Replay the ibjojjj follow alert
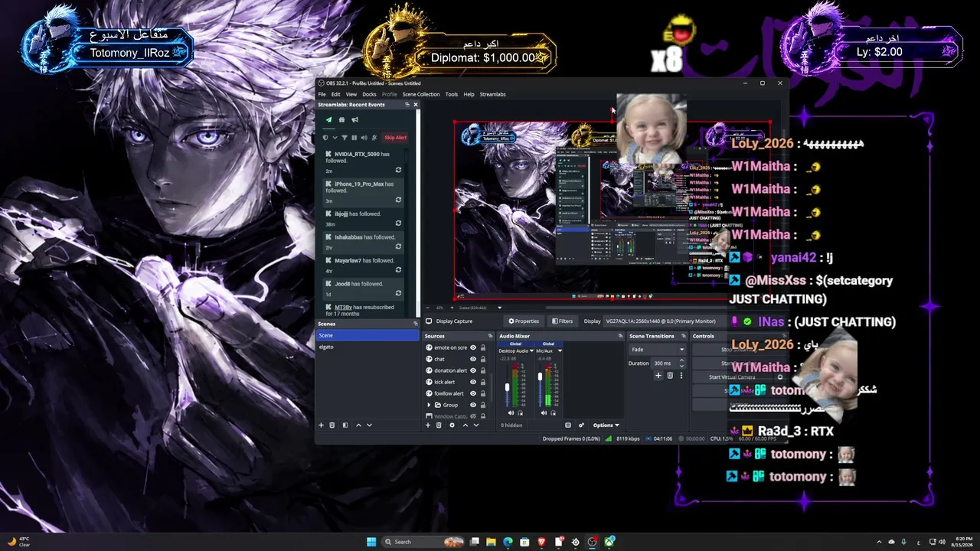 coord(398,223)
